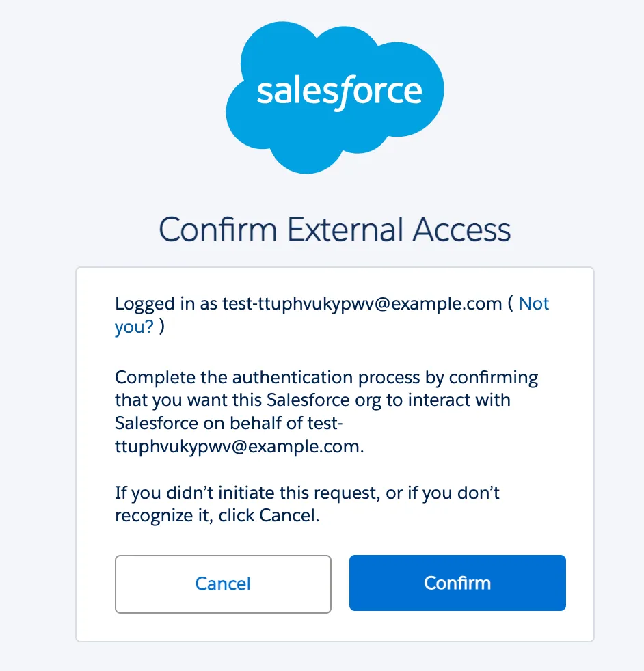Click the "salesforce" wordmark inside the cloud
Image resolution: width=644 pixels, height=671 pixels.
[339, 92]
